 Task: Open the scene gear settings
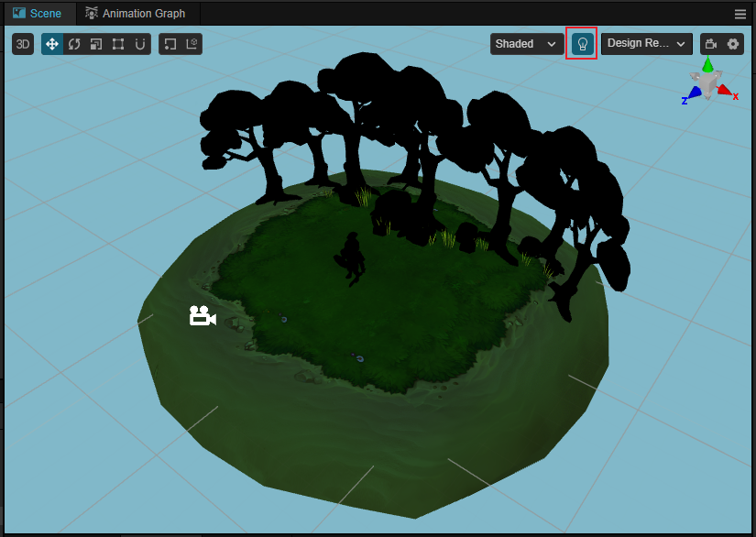(733, 44)
